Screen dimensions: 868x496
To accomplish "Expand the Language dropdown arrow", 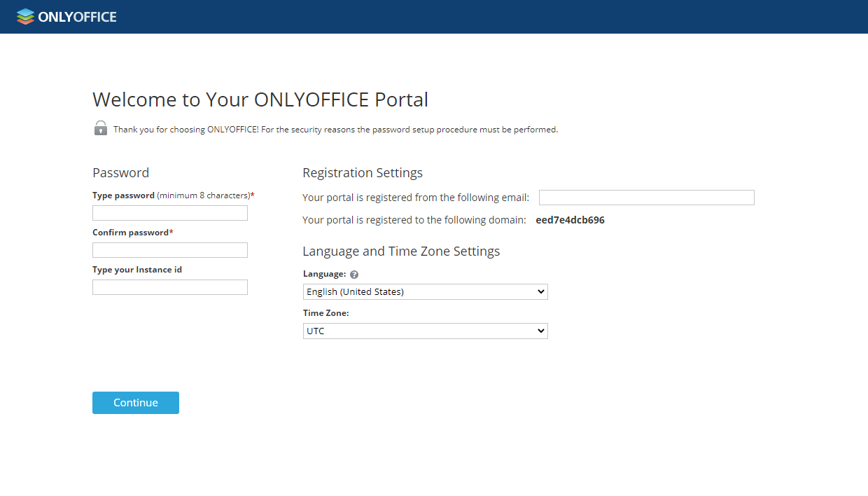I will point(541,291).
